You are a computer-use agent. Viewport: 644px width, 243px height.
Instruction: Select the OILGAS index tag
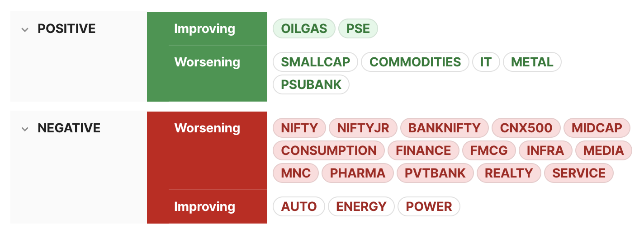point(304,29)
